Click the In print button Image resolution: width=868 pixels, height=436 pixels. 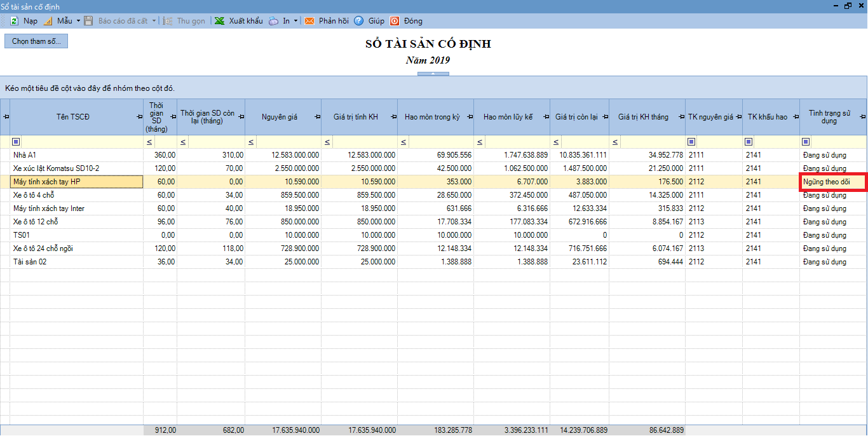tap(279, 21)
